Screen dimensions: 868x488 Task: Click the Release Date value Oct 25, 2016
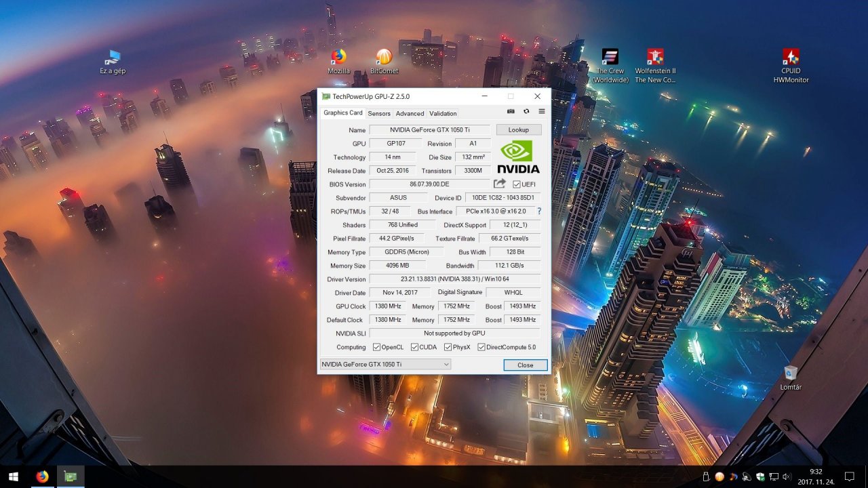[x=393, y=171]
